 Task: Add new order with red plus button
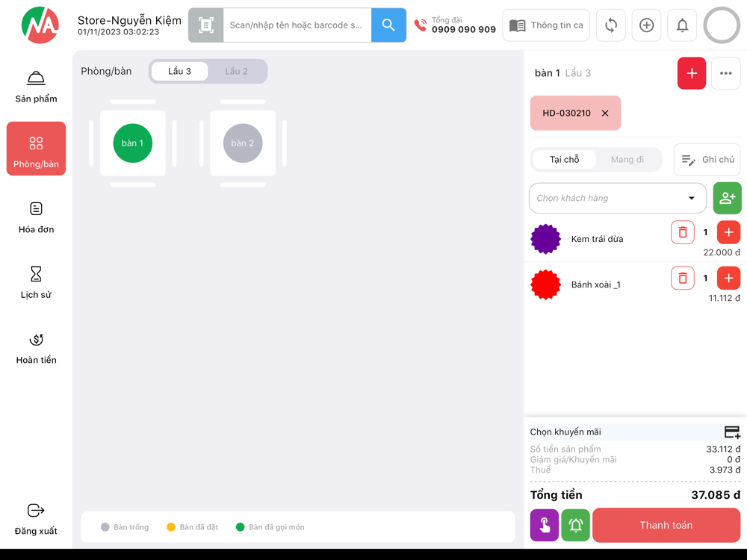(692, 73)
